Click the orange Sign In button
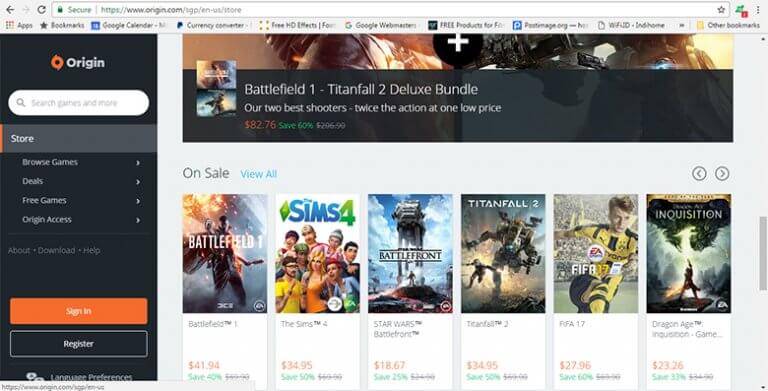This screenshot has width=768, height=391. (78, 311)
